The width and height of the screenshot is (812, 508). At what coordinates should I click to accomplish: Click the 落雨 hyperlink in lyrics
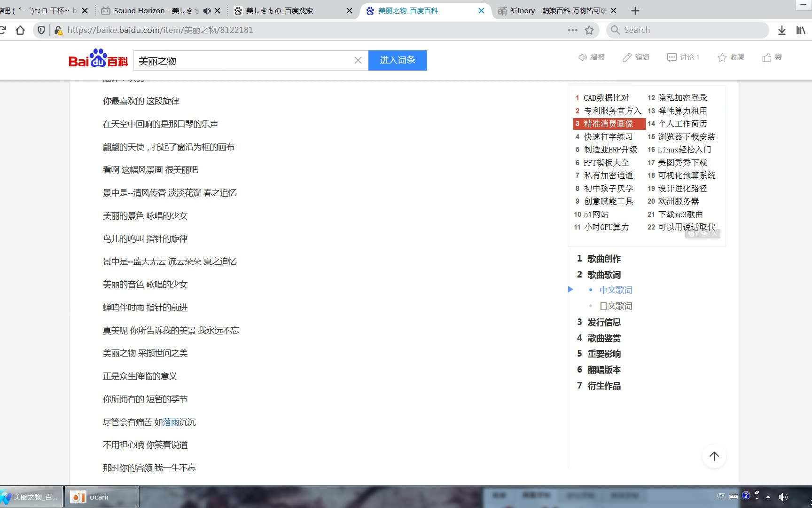[x=171, y=422]
